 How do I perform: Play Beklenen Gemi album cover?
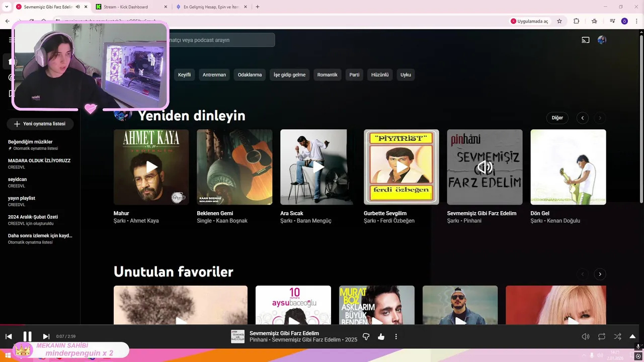tap(234, 167)
